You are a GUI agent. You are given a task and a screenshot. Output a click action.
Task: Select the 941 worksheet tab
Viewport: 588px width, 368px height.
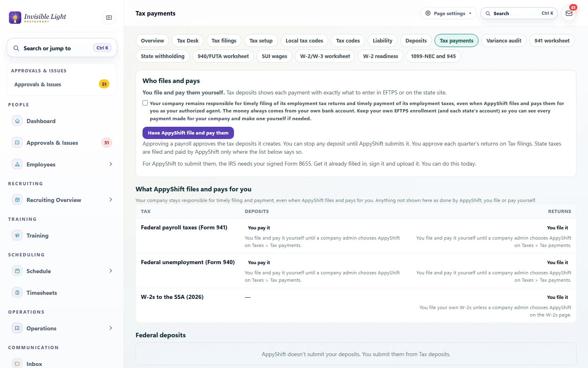(x=552, y=40)
